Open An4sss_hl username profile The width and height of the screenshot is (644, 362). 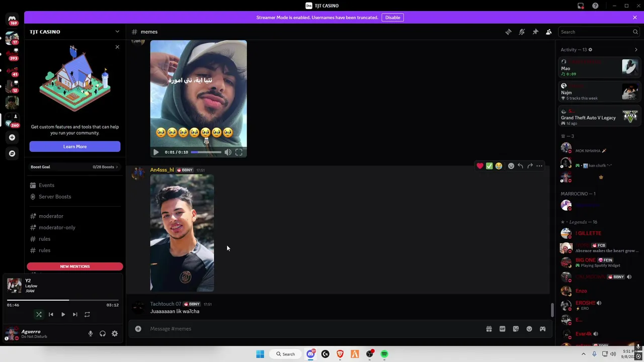(162, 170)
